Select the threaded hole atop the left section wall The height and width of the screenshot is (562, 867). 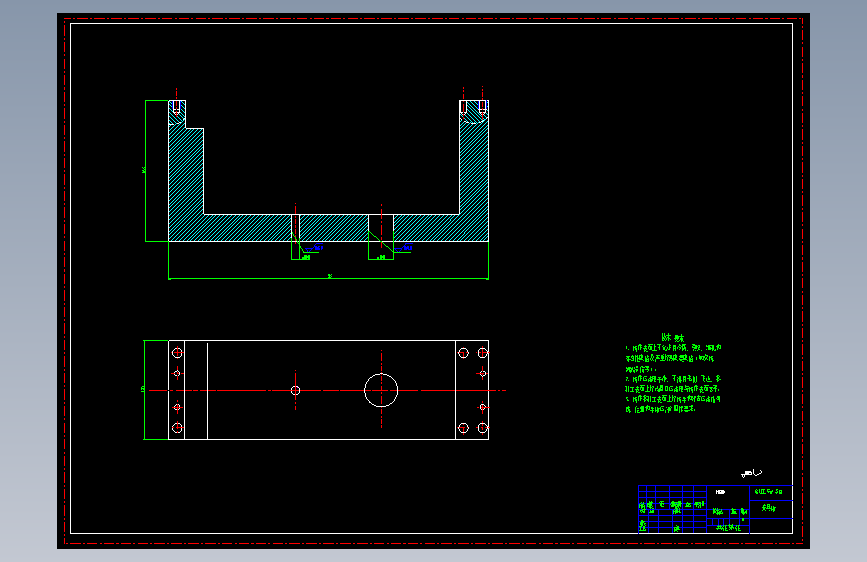pos(176,108)
